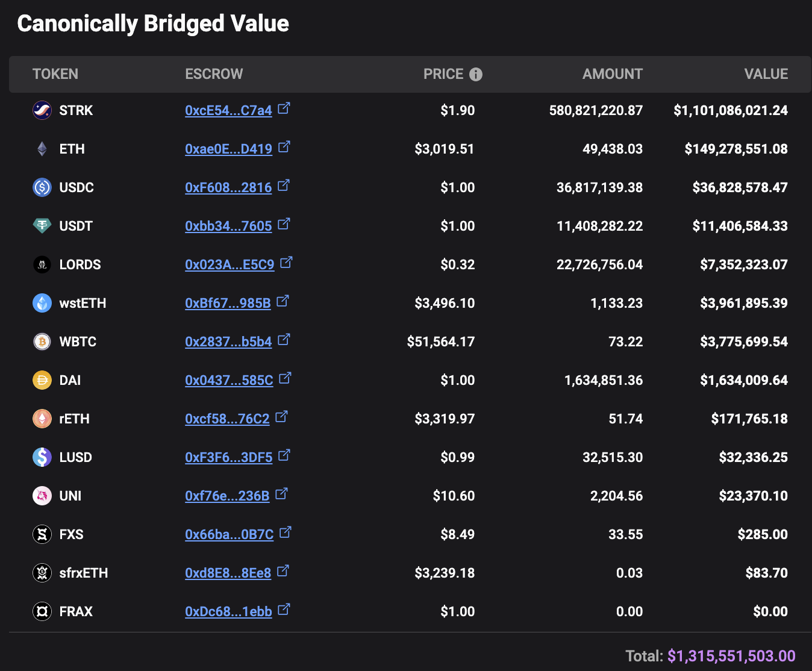Screen dimensions: 812x671
Task: Click the ETH diamond token icon
Action: [42, 149]
